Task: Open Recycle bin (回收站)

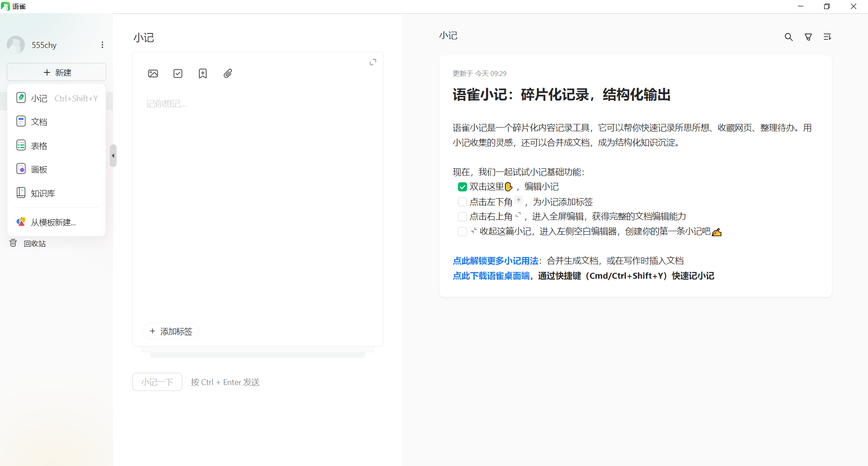Action: click(28, 243)
